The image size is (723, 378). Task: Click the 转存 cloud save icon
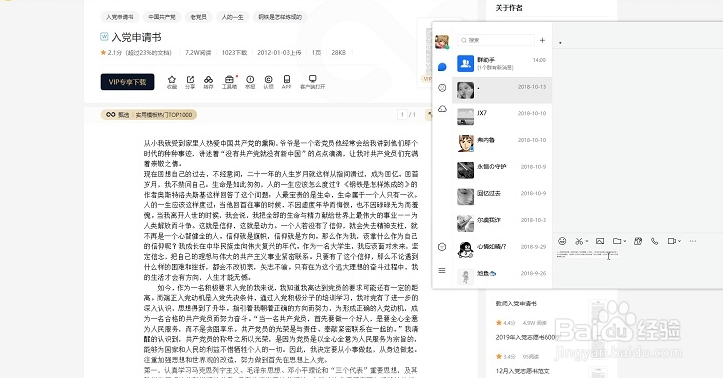208,79
